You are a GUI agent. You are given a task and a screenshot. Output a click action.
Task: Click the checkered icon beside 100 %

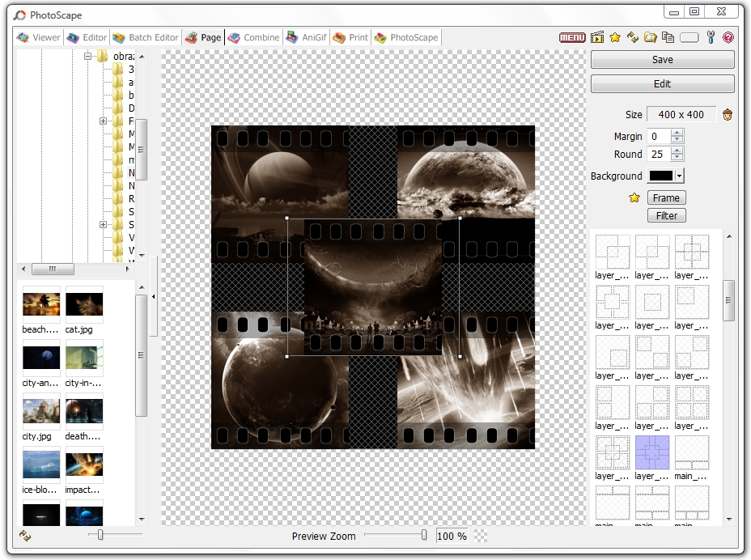pos(481,536)
